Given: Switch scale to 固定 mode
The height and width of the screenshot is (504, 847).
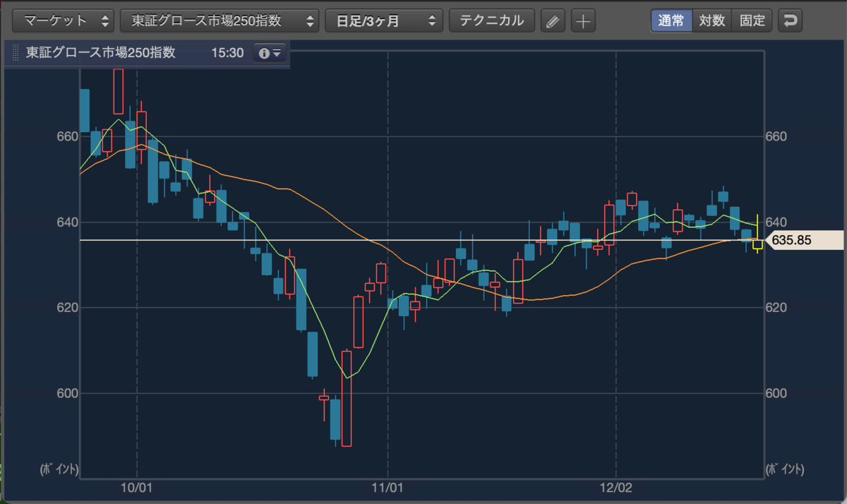Looking at the screenshot, I should click(x=752, y=20).
